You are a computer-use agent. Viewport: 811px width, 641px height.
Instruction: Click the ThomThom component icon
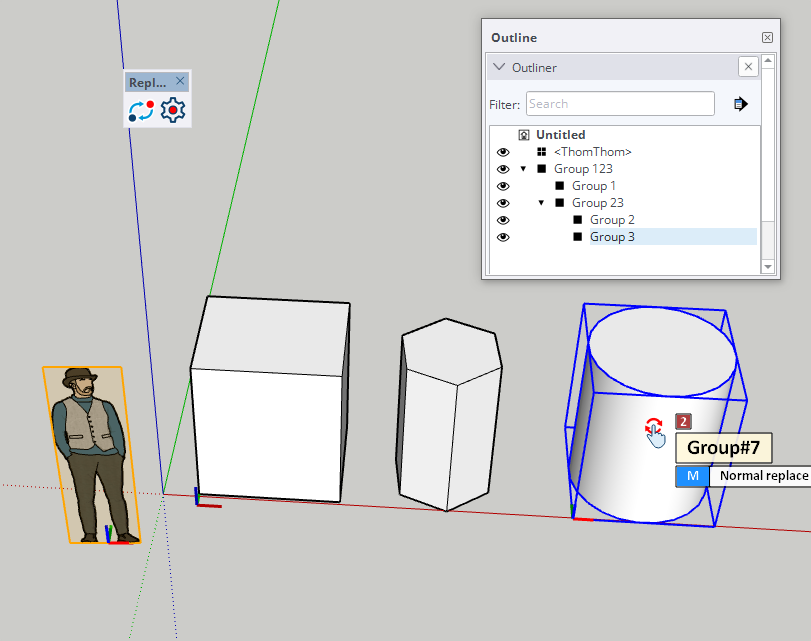coord(541,152)
